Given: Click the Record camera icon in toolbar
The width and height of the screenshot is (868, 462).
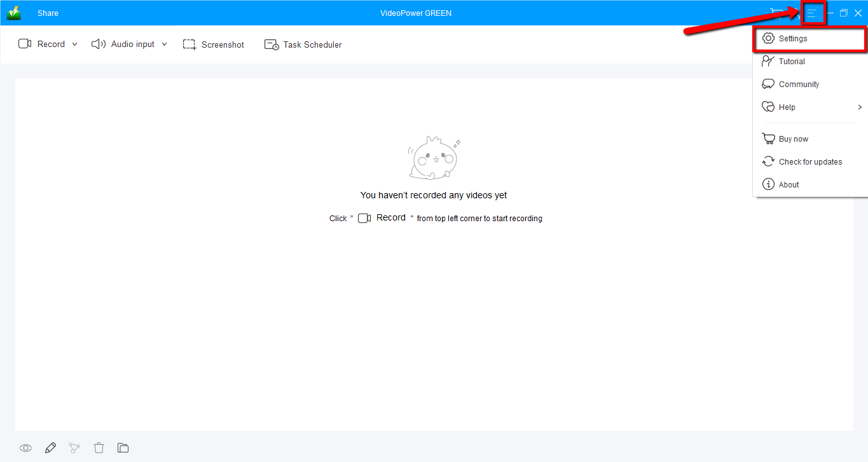Looking at the screenshot, I should 24,44.
